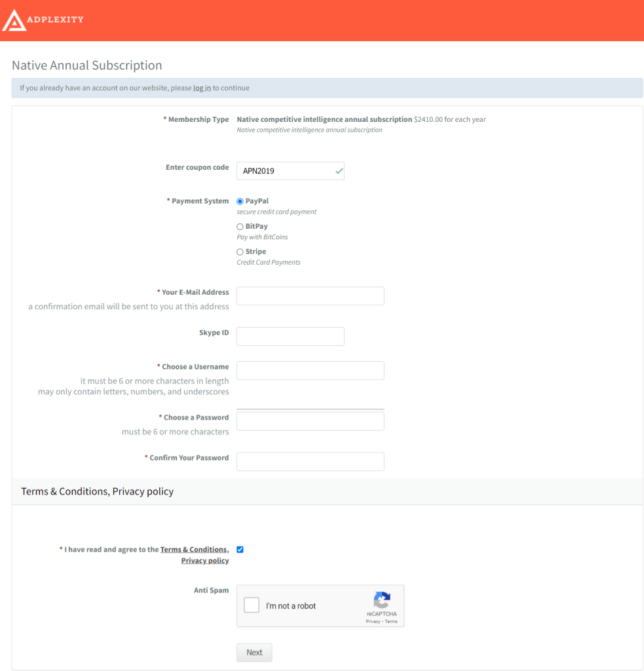The width and height of the screenshot is (644, 671).
Task: Click the 'secure credit card payment' description
Action: 276,212
